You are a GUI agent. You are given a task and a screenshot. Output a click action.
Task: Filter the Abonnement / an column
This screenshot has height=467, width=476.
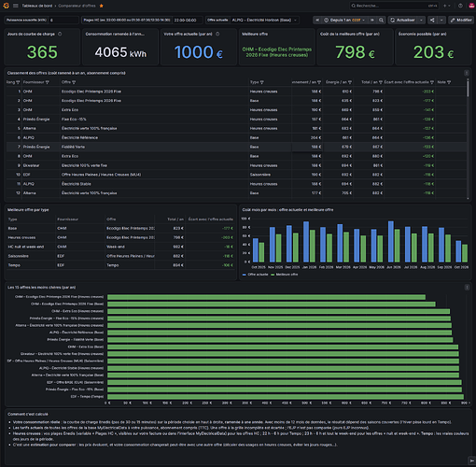(x=319, y=82)
